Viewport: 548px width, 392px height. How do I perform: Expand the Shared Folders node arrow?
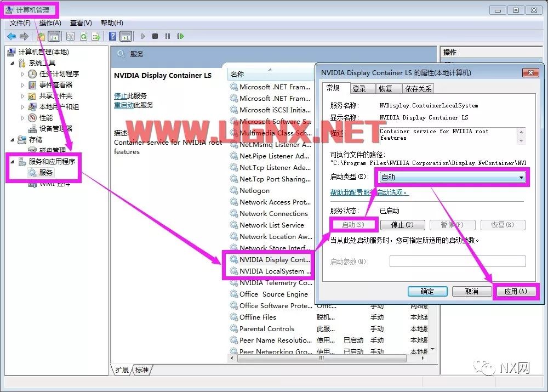pos(22,96)
